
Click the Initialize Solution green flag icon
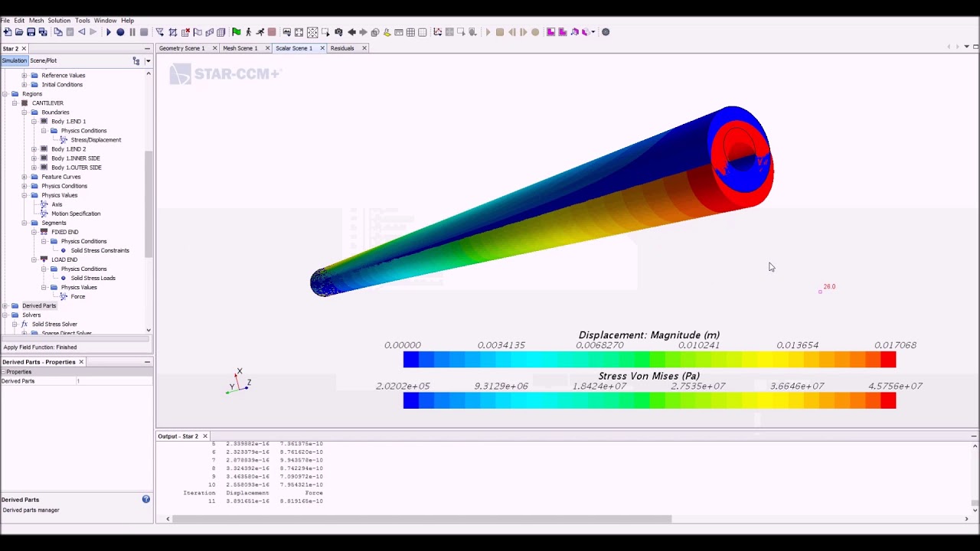pyautogui.click(x=237, y=32)
